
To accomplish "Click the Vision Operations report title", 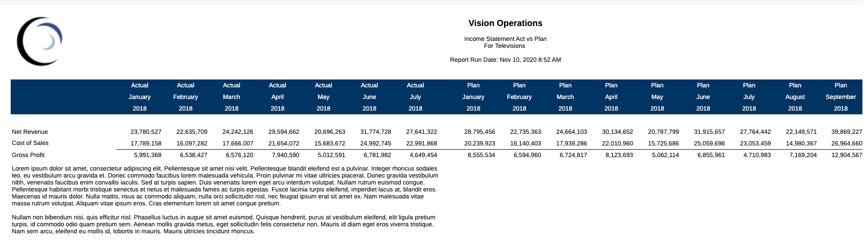I will (505, 23).
